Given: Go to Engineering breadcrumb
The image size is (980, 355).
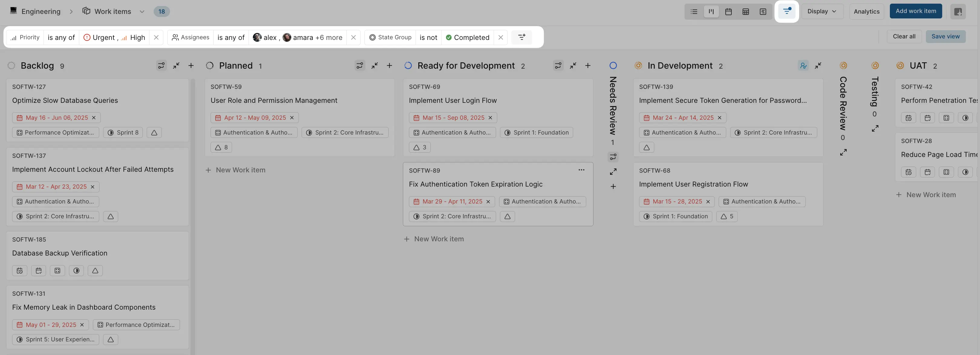Looking at the screenshot, I should point(41,11).
